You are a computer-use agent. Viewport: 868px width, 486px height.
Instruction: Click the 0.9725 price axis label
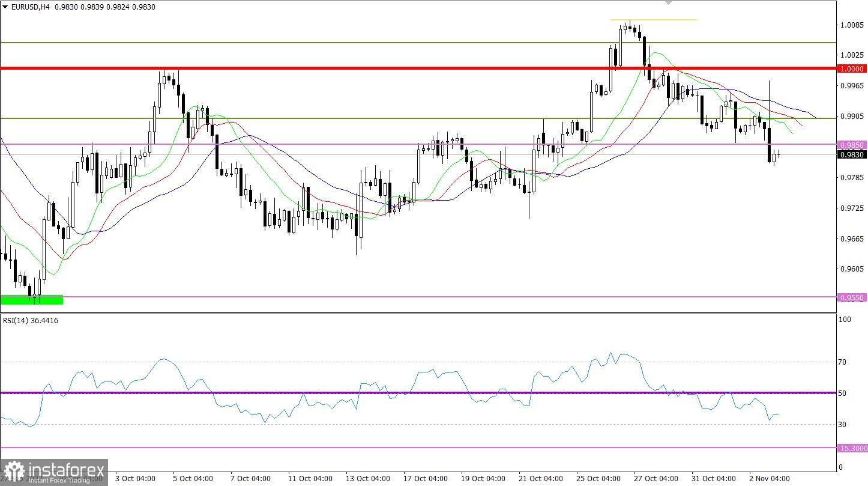[852, 208]
